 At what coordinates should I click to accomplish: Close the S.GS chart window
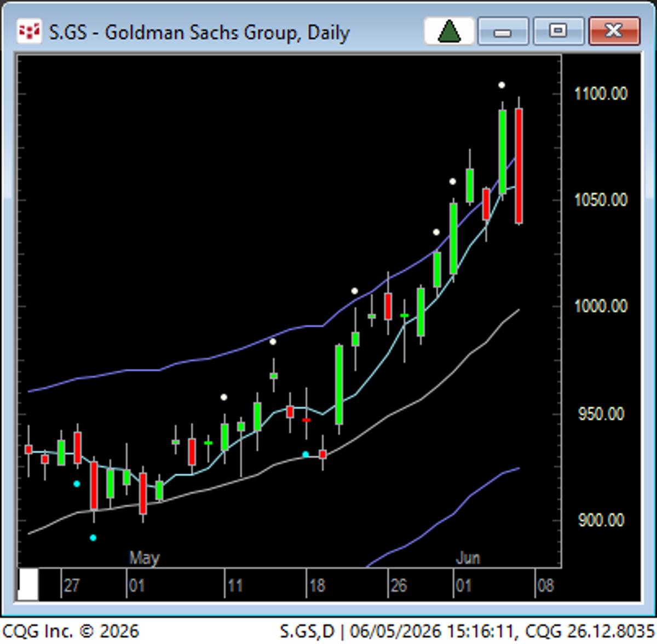614,31
